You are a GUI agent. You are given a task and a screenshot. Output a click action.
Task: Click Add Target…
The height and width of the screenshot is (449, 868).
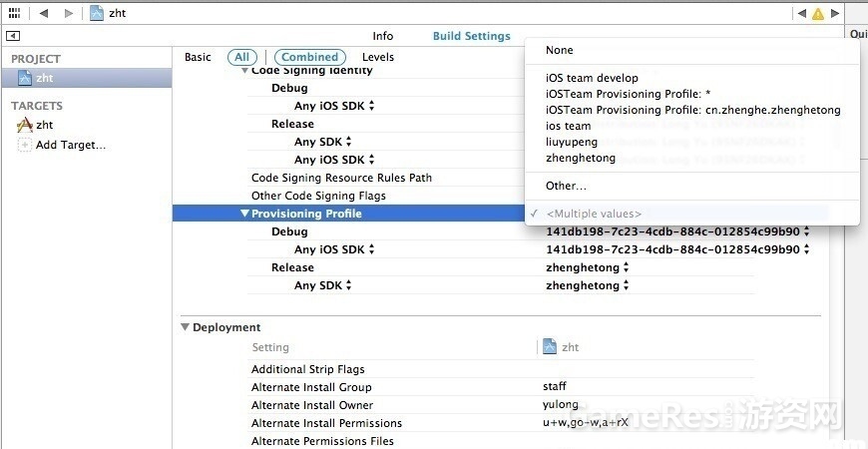click(x=70, y=145)
